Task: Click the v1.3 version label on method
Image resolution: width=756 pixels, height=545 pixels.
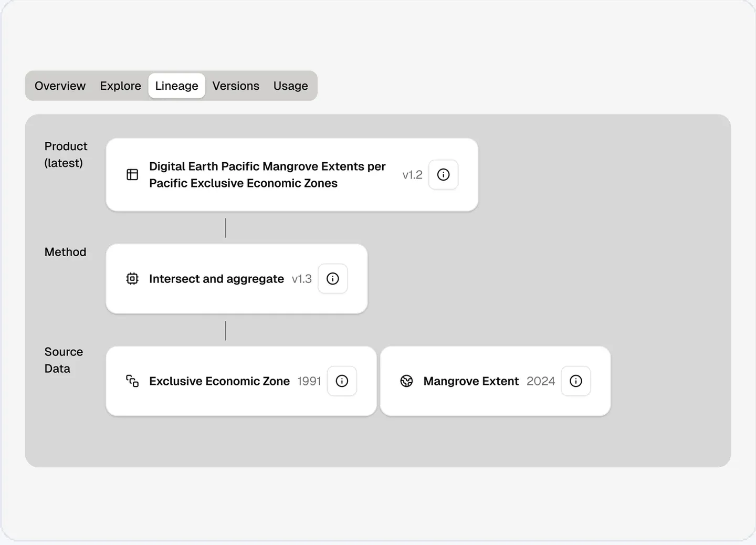Action: pyautogui.click(x=301, y=279)
